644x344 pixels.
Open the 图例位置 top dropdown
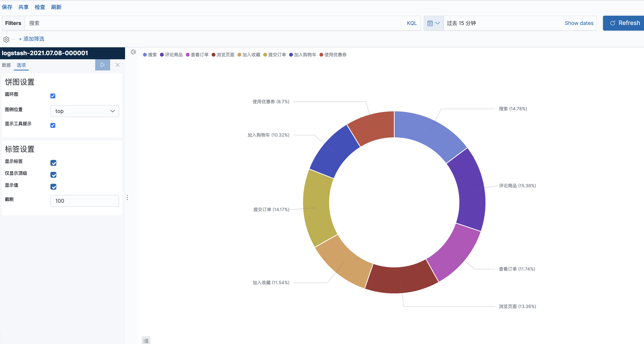(85, 111)
